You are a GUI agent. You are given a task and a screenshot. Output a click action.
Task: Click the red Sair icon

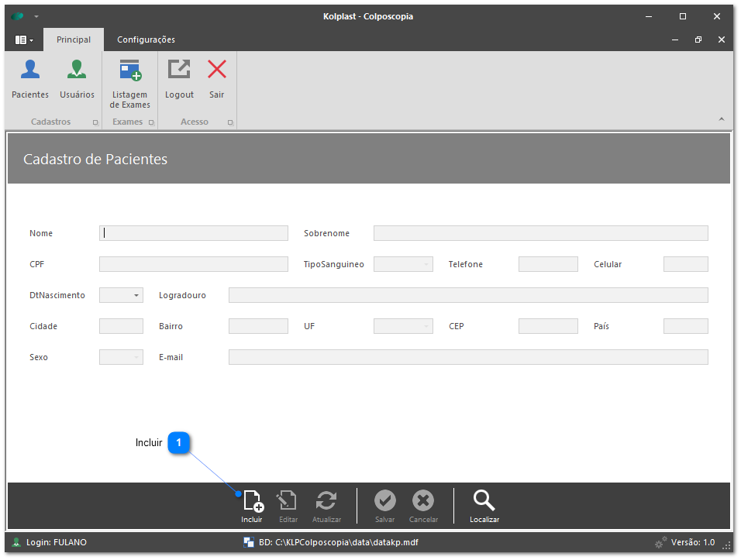[217, 77]
